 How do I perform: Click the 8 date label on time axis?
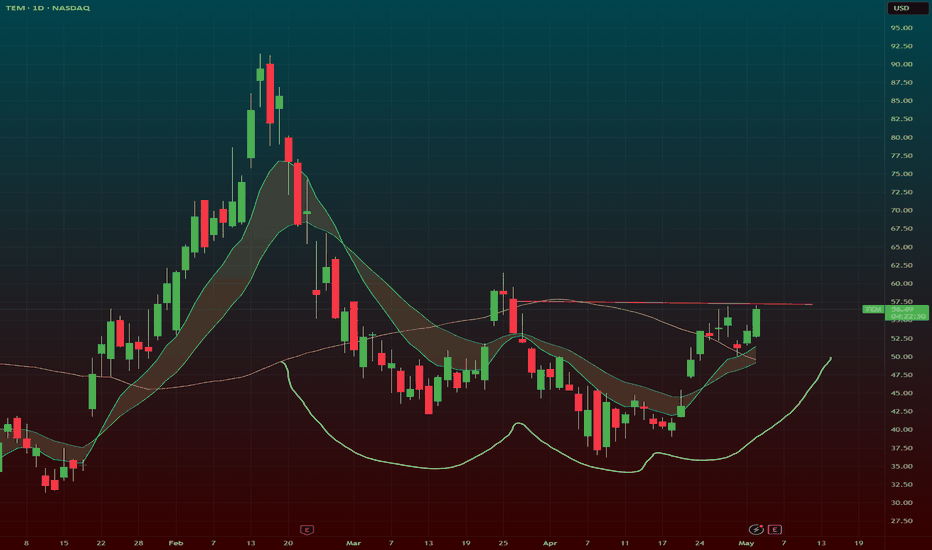click(x=26, y=543)
